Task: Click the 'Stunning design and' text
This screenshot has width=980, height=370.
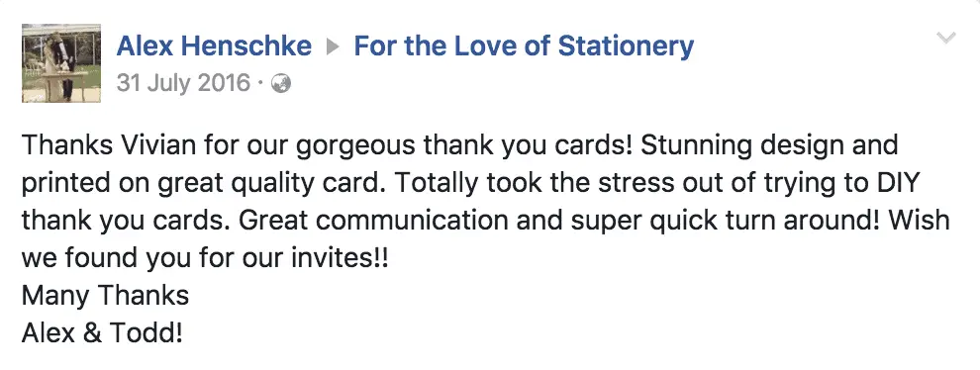Action: pyautogui.click(x=769, y=146)
